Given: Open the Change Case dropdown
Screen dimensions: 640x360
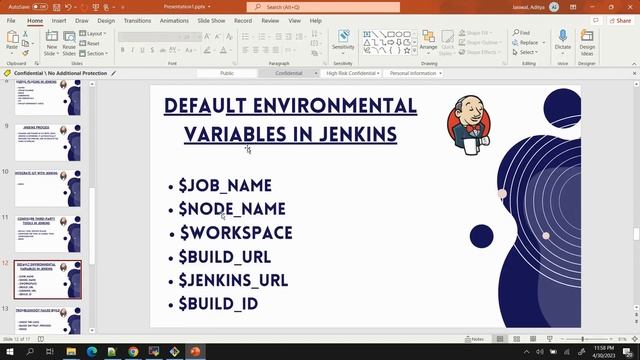Looking at the screenshot, I should click(190, 50).
